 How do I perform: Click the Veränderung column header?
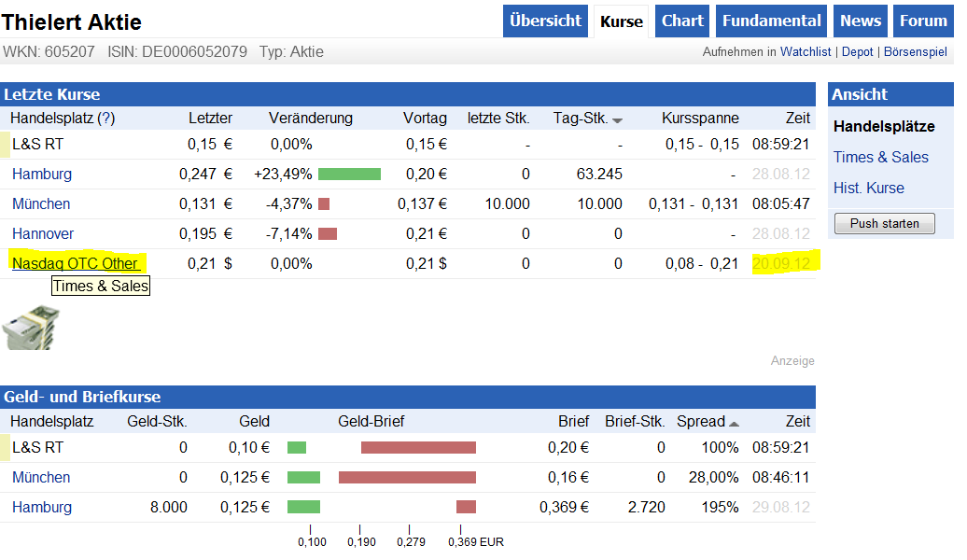click(310, 118)
